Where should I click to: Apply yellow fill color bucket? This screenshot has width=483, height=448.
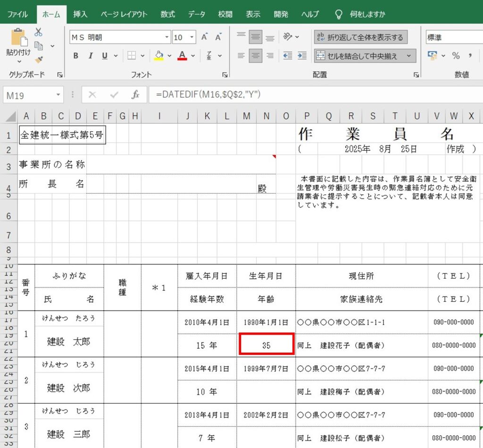tap(159, 56)
